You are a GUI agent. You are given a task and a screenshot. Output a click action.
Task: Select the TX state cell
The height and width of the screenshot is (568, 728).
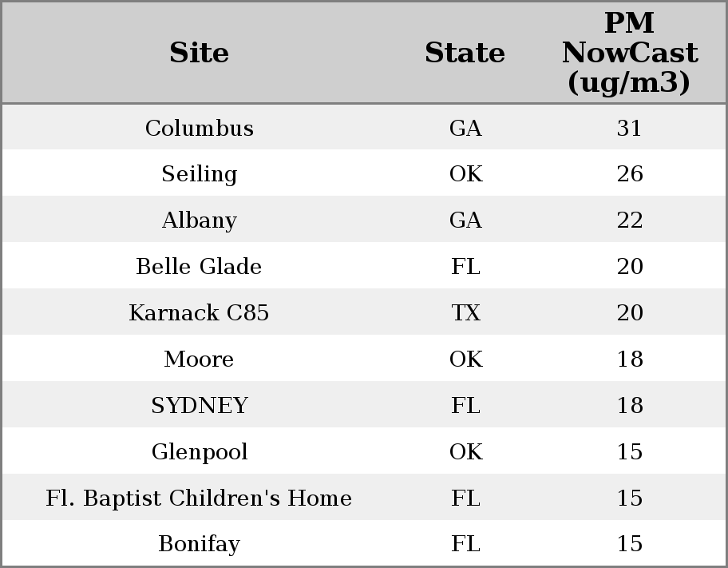(465, 312)
